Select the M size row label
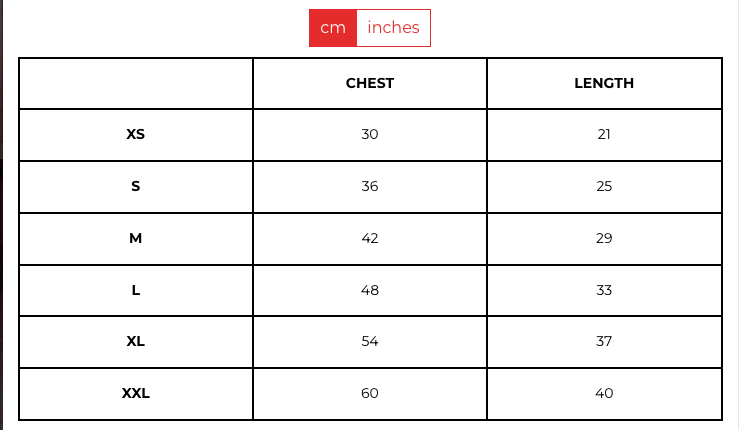Screen dimensions: 739x430 136,238
